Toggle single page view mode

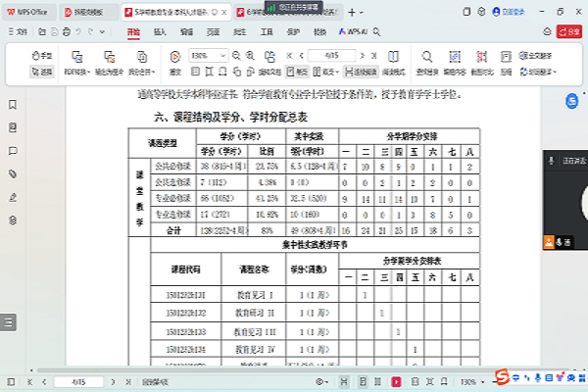click(x=301, y=72)
